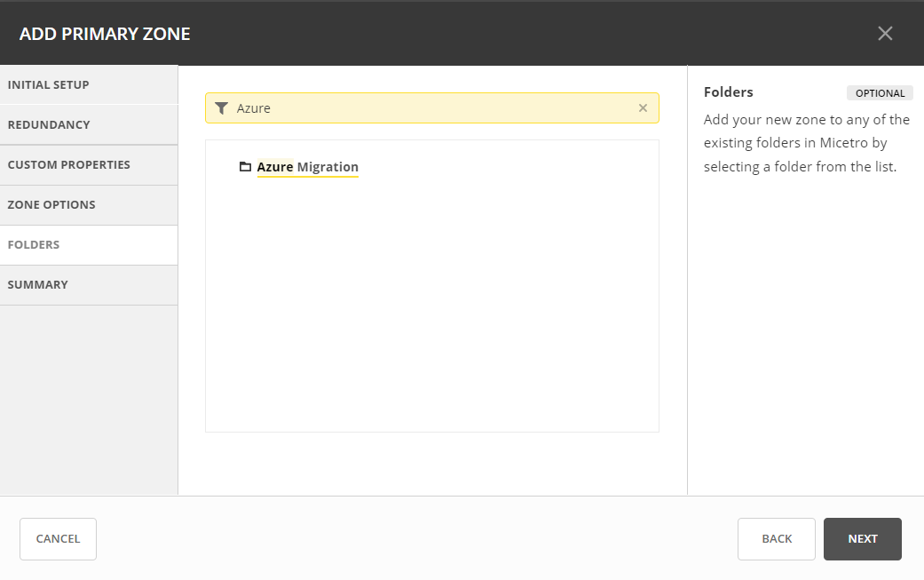The height and width of the screenshot is (580, 924).
Task: Switch to the Custom Properties step
Action: 89,165
